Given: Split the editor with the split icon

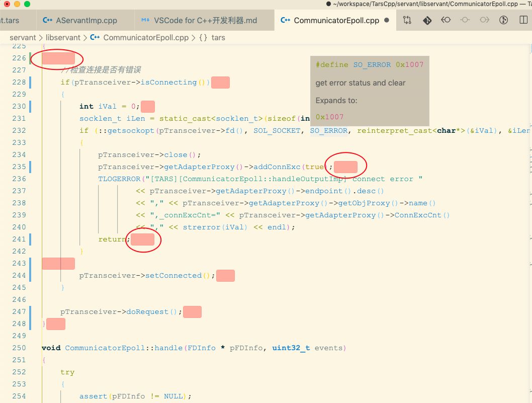Looking at the screenshot, I should (523, 20).
